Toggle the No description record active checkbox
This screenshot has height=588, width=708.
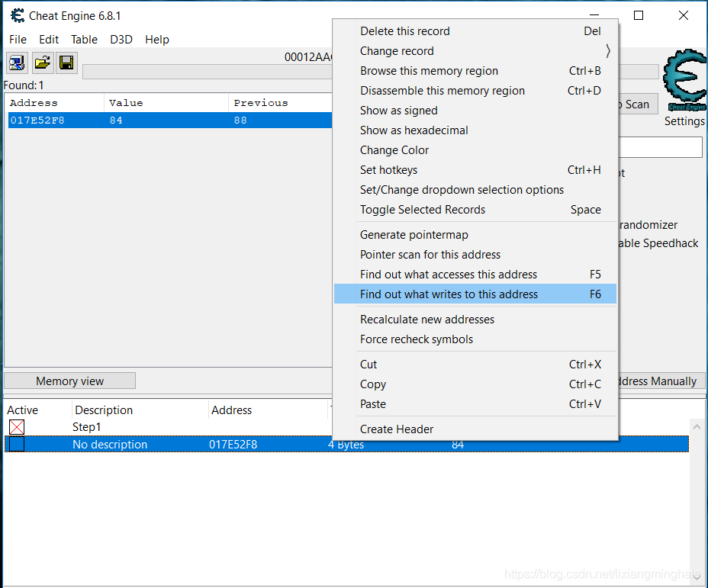pos(17,444)
